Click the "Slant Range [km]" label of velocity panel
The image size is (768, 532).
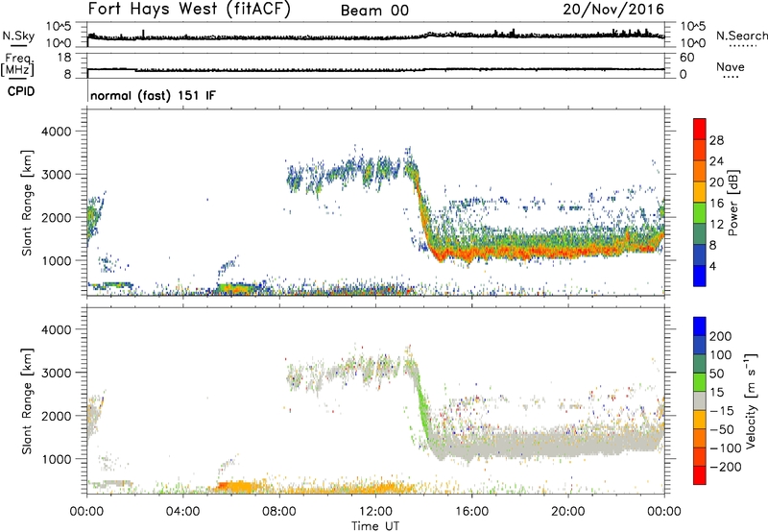click(x=27, y=400)
